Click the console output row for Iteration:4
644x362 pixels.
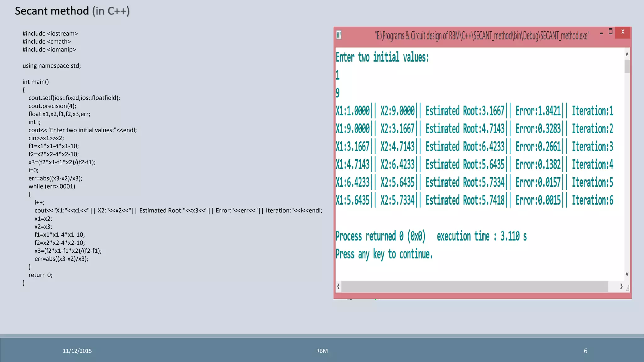474,165
